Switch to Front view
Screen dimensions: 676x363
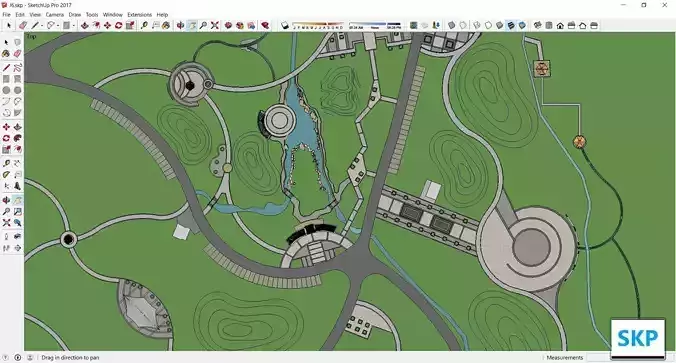pyautogui.click(x=560, y=26)
